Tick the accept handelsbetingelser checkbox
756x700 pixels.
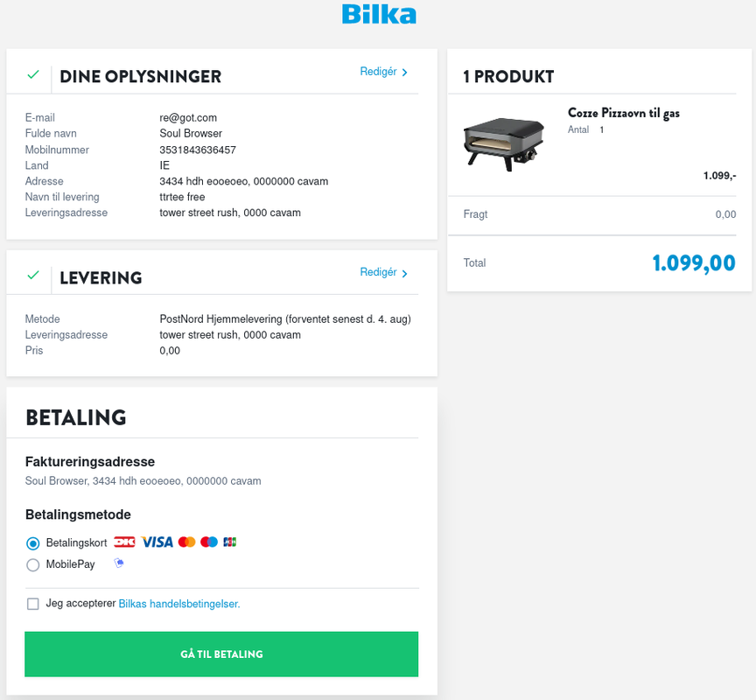33,604
